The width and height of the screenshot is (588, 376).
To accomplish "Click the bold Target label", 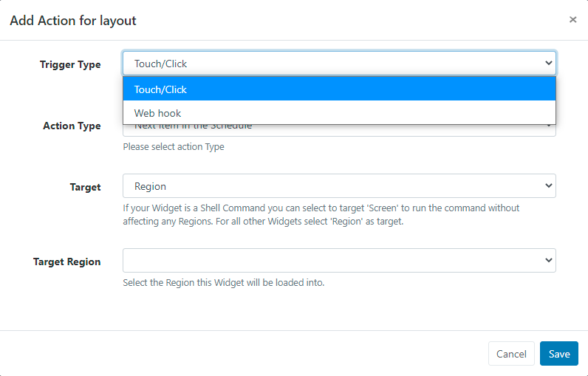I will point(85,187).
